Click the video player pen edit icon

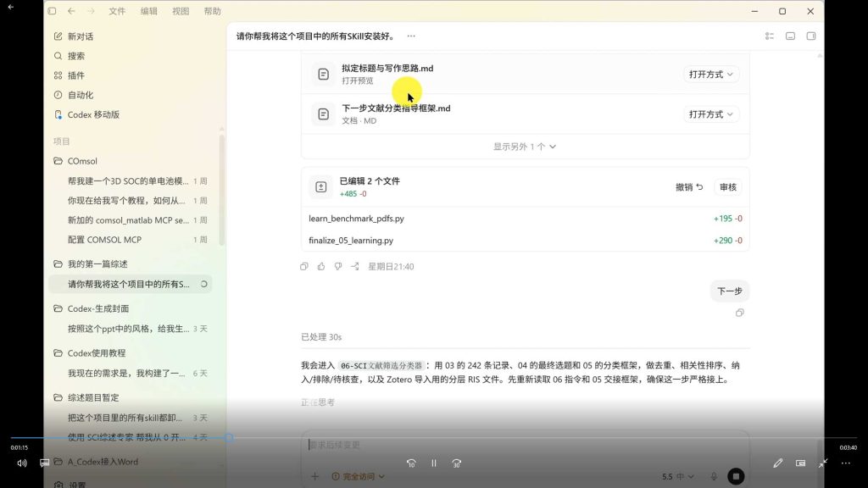(x=778, y=463)
